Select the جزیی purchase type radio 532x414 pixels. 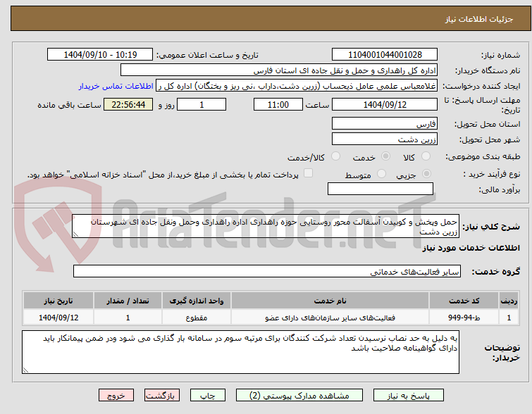(426, 174)
